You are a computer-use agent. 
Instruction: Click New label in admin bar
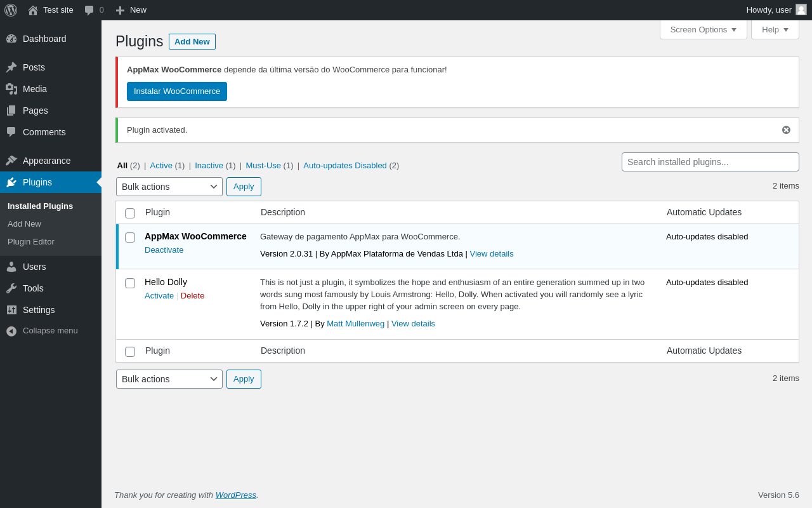point(138,10)
